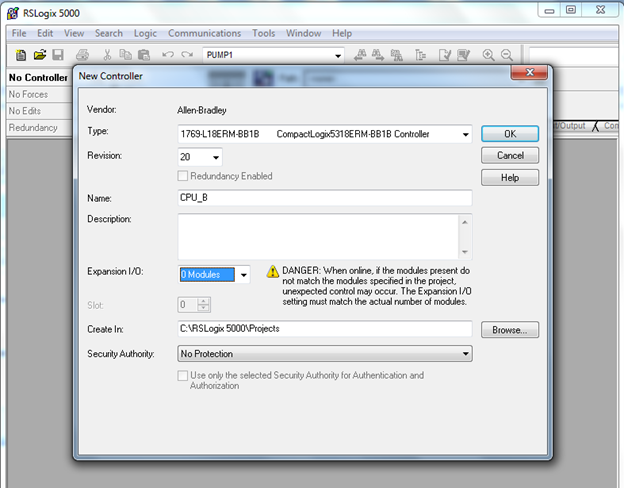Click the RSLogix 5000 title bar icon
This screenshot has width=624, height=488.
click(13, 13)
